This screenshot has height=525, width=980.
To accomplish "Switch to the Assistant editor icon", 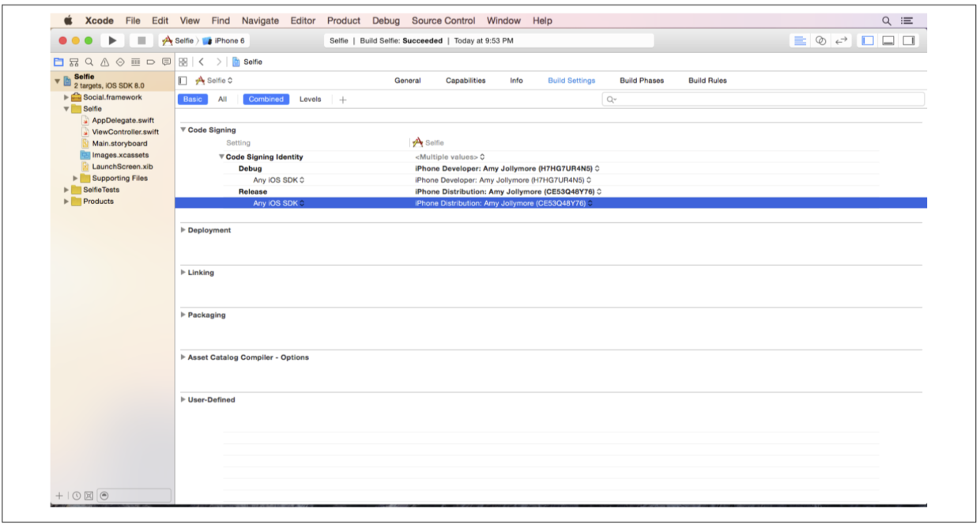I will tap(820, 40).
